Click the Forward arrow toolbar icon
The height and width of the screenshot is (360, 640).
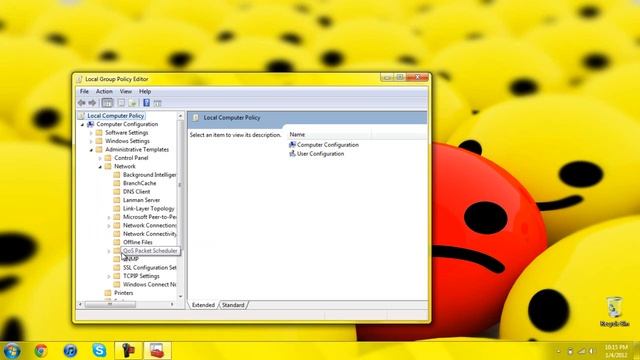point(92,103)
